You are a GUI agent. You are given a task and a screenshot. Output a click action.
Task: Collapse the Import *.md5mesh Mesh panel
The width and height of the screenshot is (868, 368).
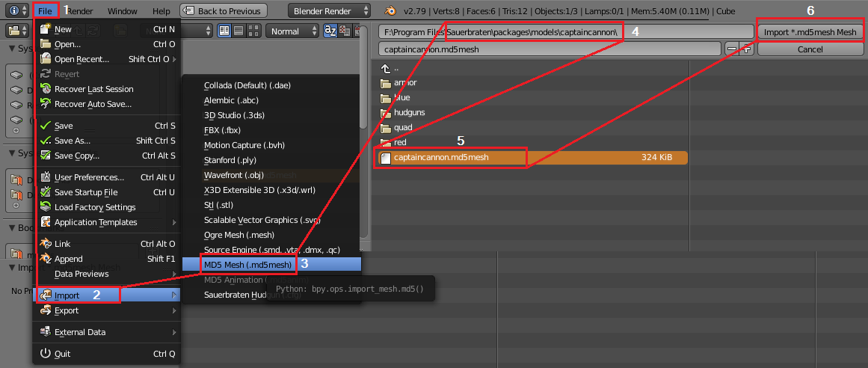[13, 268]
